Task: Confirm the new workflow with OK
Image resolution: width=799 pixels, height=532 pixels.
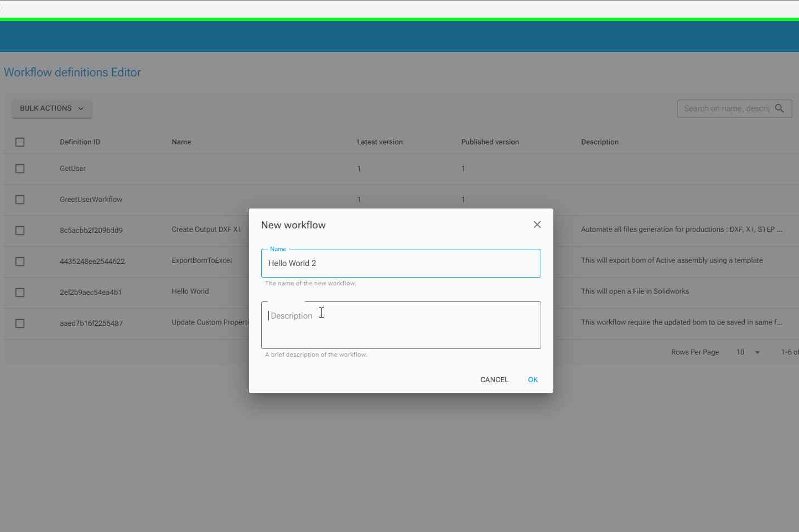Action: [532, 379]
